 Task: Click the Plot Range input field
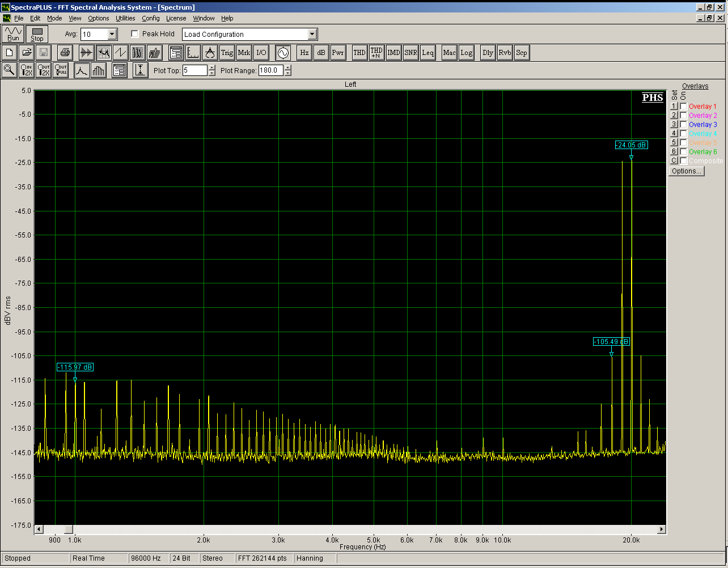coord(271,70)
